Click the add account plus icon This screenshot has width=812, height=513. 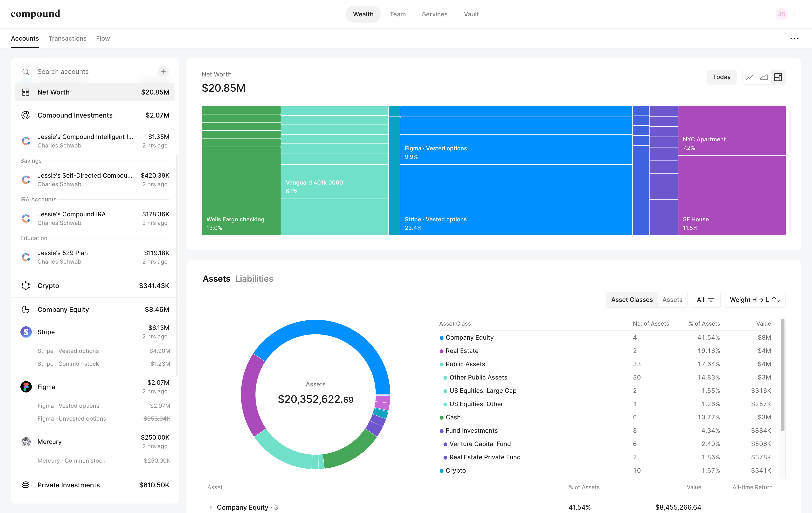coord(163,71)
